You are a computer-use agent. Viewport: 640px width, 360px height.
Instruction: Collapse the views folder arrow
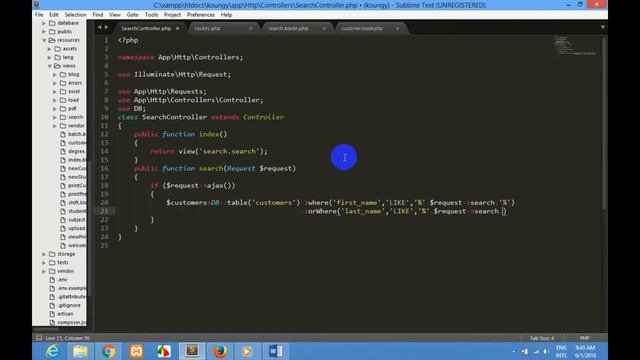pyautogui.click(x=50, y=66)
